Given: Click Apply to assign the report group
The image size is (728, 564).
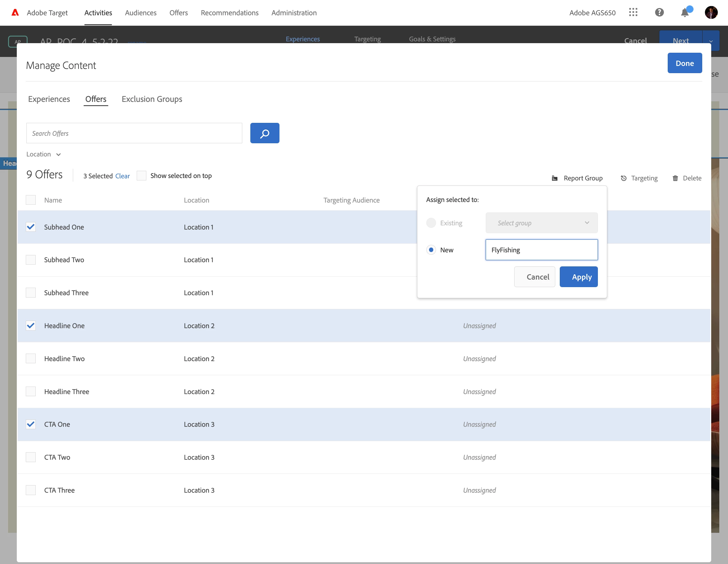Looking at the screenshot, I should click(578, 277).
